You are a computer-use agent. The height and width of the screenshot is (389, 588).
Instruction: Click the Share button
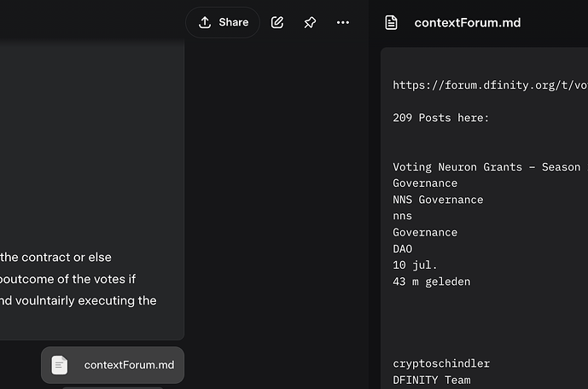[x=223, y=22]
